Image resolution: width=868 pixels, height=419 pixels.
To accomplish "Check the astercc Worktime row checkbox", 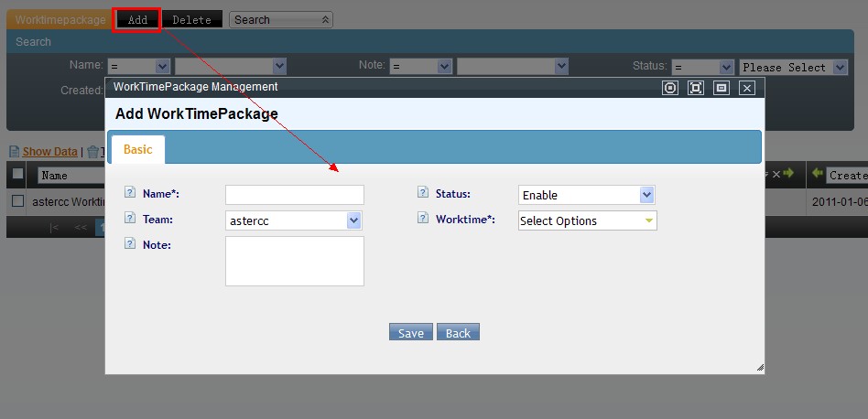I will (17, 201).
